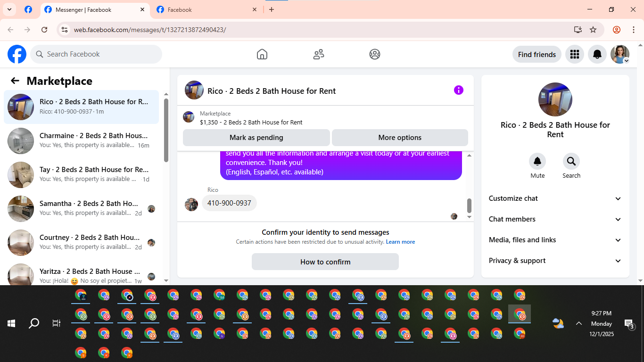Switch to the pinned Facebook tab
This screenshot has width=644, height=362.
tap(28, 9)
